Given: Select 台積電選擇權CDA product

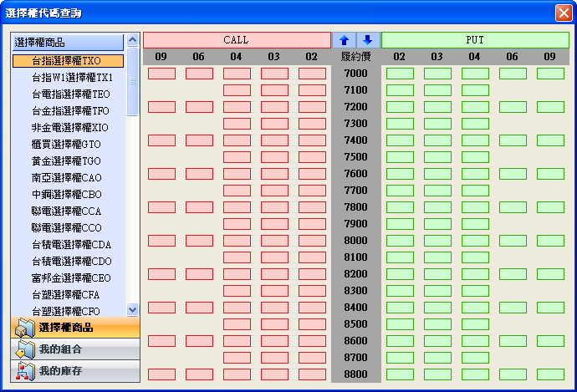Looking at the screenshot, I should click(x=71, y=245).
